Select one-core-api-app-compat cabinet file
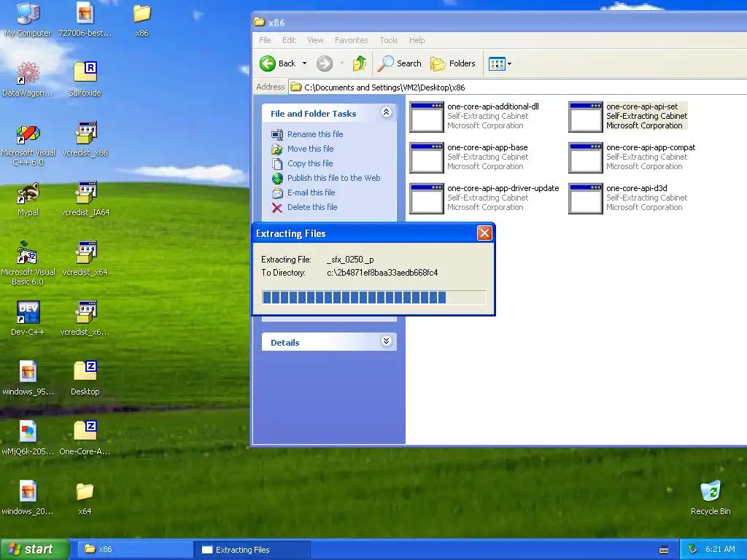Image resolution: width=747 pixels, height=560 pixels. point(632,157)
